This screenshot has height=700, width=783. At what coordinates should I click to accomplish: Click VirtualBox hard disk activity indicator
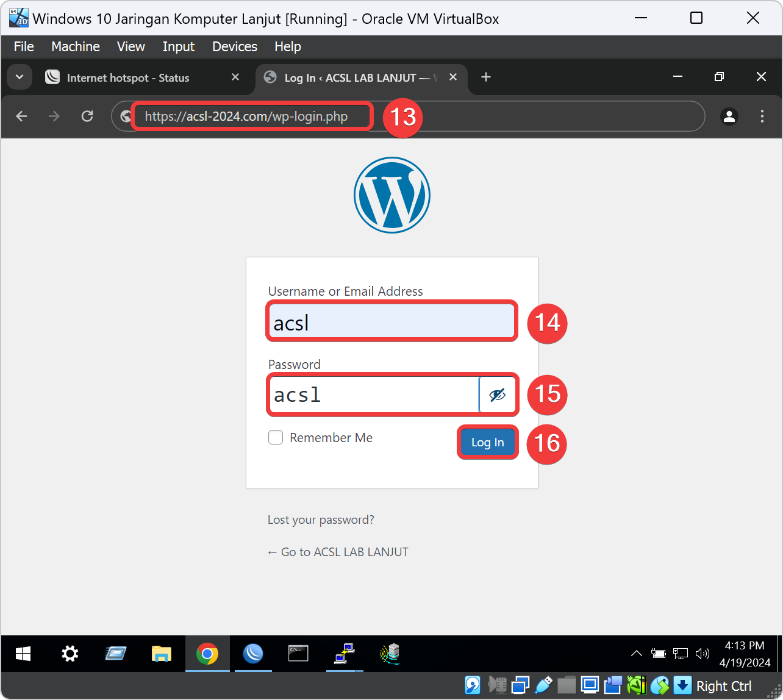473,685
